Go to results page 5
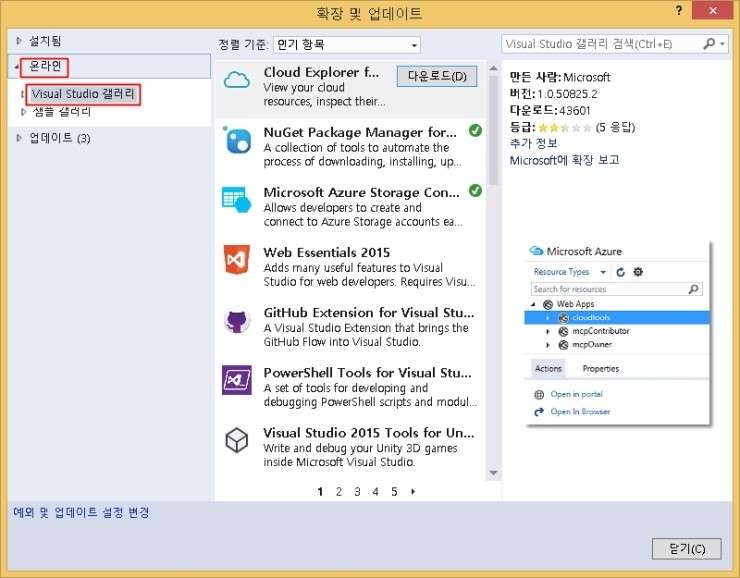Image resolution: width=740 pixels, height=578 pixels. tap(394, 492)
